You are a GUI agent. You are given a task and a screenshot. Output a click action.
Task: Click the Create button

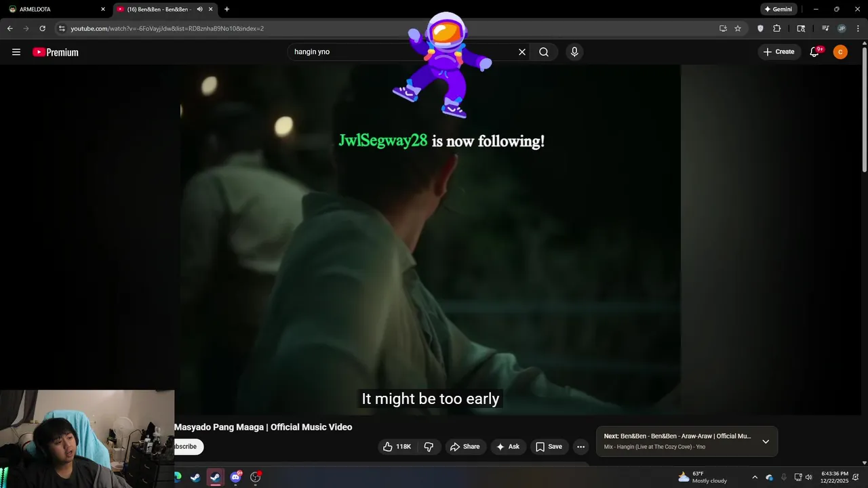pyautogui.click(x=778, y=52)
